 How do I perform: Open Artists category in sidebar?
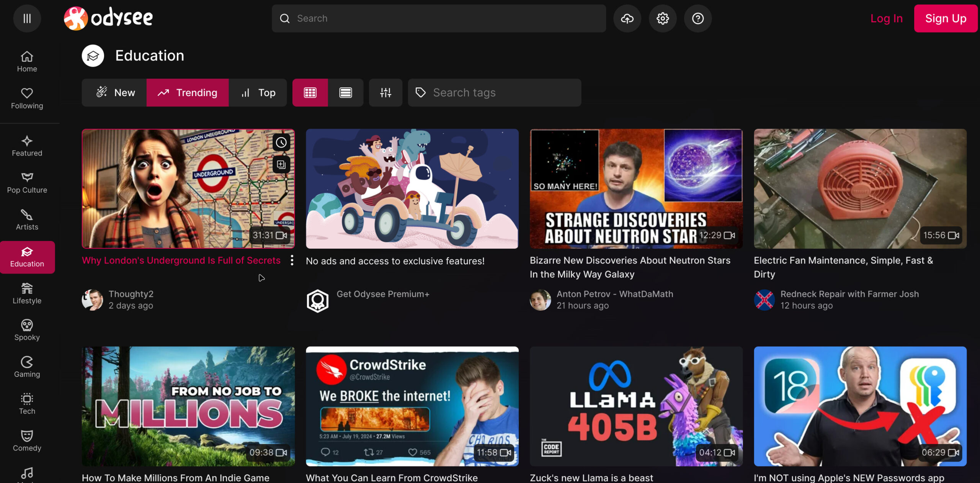coord(27,220)
